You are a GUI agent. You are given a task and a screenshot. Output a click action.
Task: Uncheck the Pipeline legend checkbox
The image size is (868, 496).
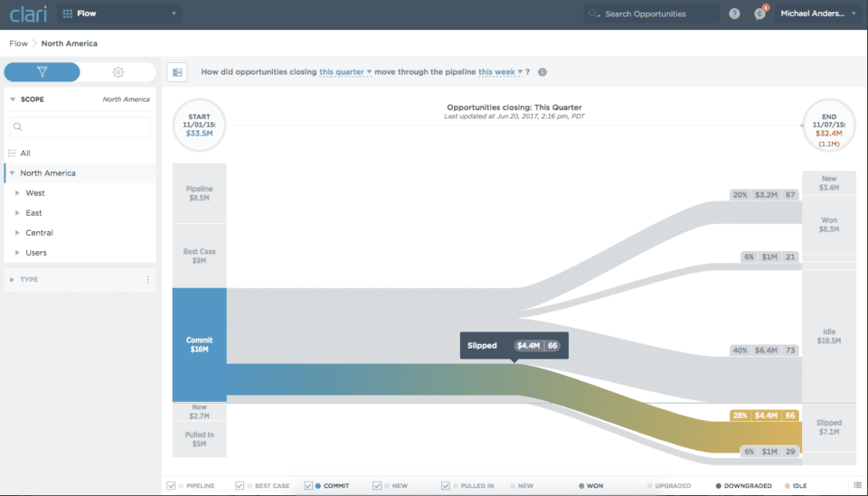click(x=172, y=486)
